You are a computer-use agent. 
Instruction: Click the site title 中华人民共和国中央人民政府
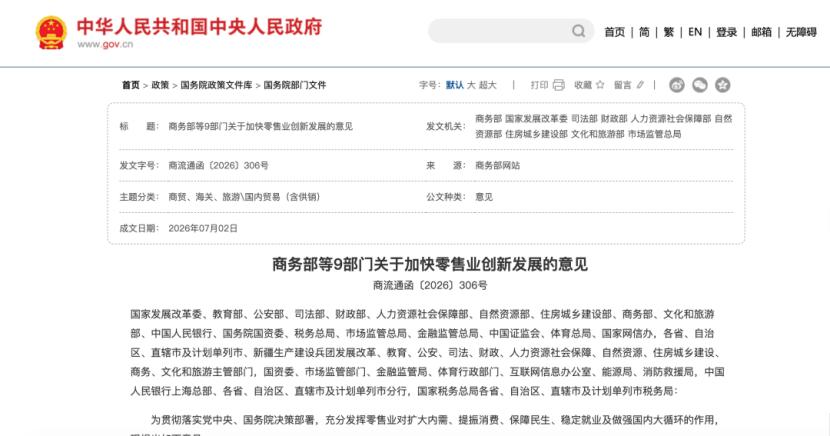coord(200,26)
